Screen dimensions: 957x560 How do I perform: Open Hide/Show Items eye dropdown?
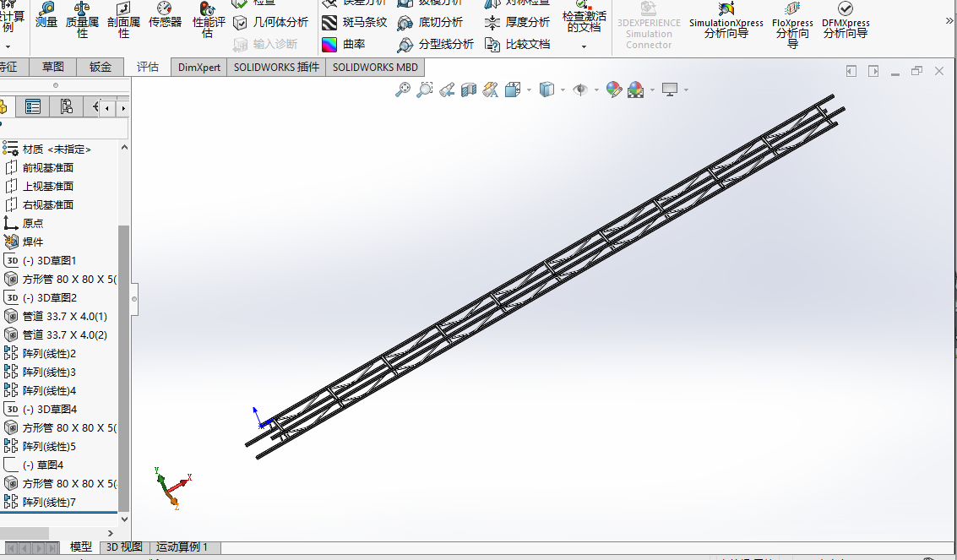pos(596,90)
